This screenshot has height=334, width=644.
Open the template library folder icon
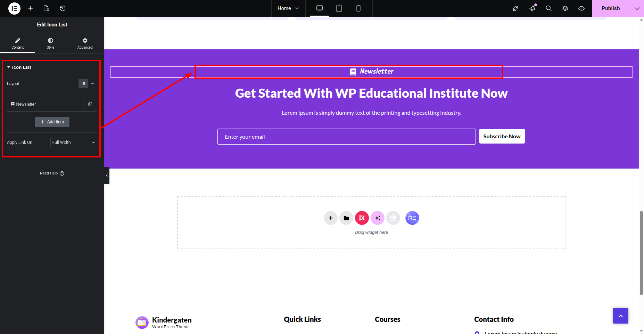[x=346, y=218]
